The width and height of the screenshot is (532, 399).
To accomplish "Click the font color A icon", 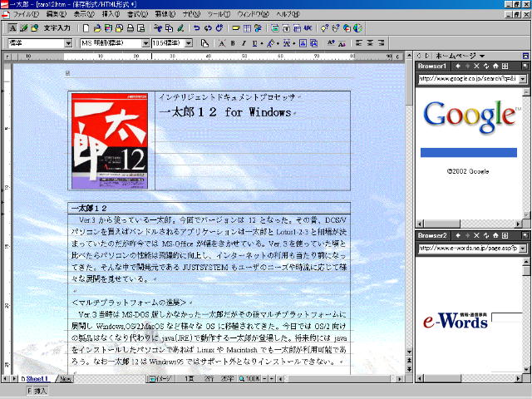I will point(222,43).
